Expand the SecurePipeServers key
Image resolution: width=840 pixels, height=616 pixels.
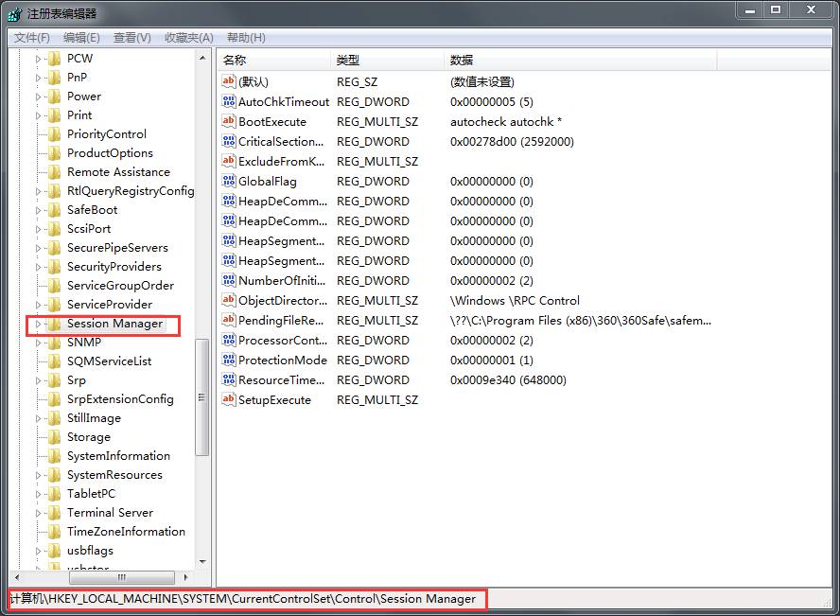click(39, 248)
